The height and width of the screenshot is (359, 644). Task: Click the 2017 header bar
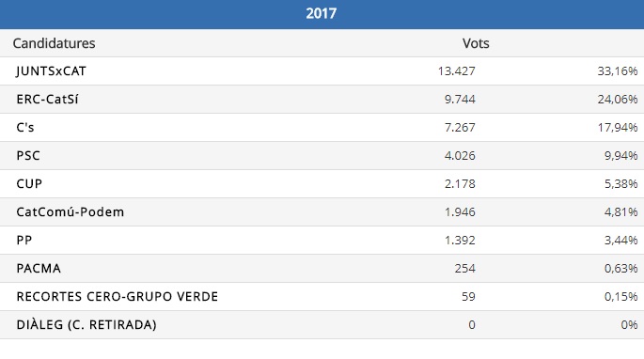tap(322, 14)
